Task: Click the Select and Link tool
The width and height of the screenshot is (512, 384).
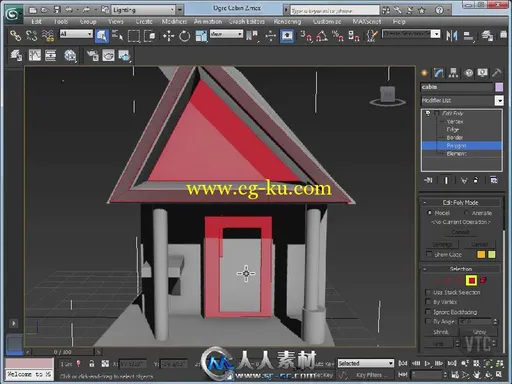Action: pyautogui.click(x=15, y=36)
